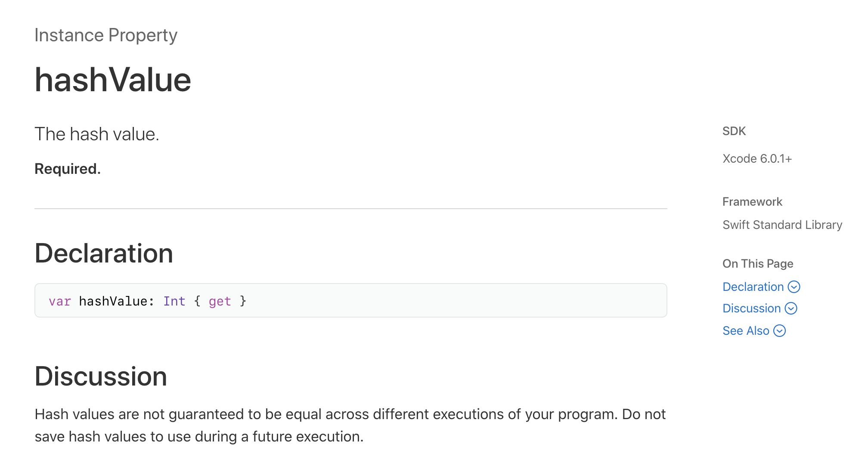Click the Xcode 6.0.1+ SDK version text
Image resolution: width=868 pixels, height=463 pixels.
click(757, 159)
